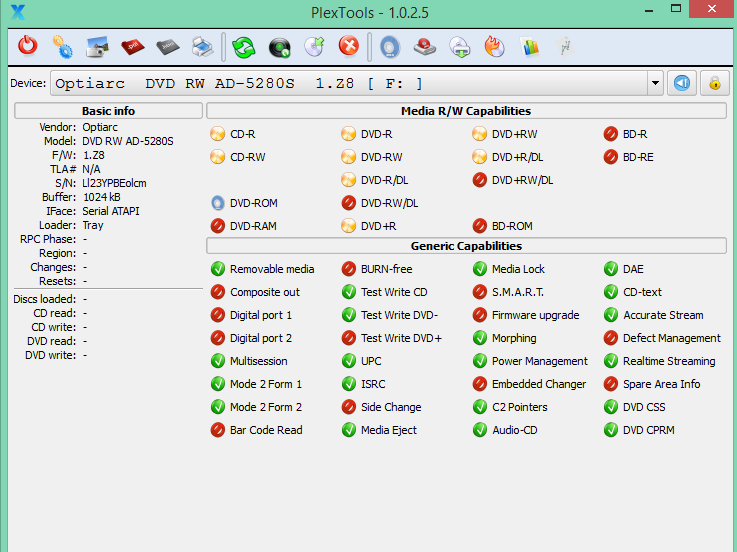The image size is (737, 552).
Task: Export report using the red PDF icon
Action: click(133, 47)
